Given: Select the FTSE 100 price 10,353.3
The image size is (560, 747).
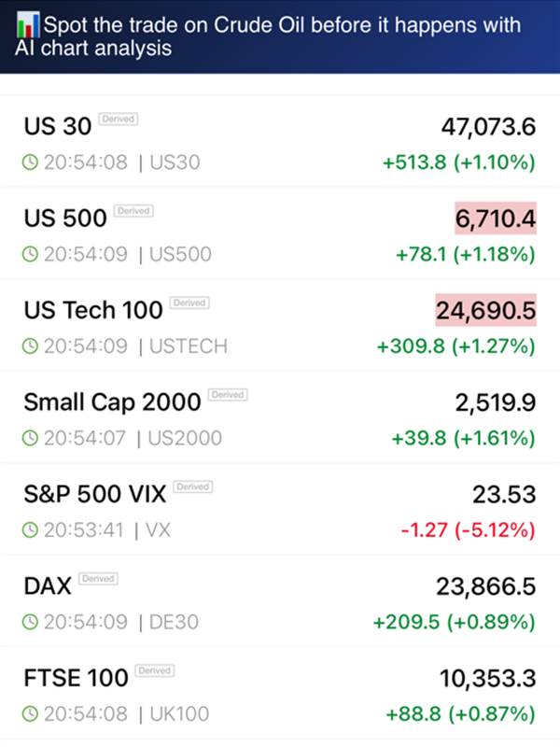Looking at the screenshot, I should coord(487,678).
